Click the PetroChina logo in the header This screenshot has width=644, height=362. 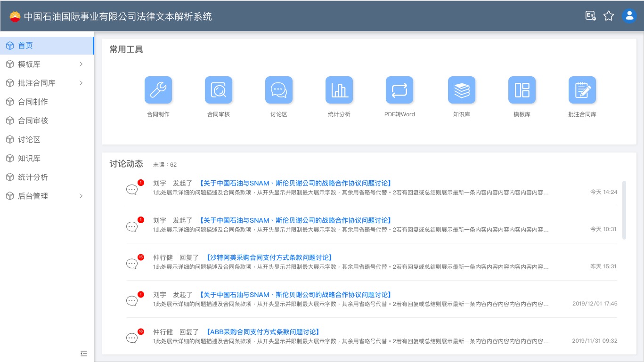(x=15, y=16)
